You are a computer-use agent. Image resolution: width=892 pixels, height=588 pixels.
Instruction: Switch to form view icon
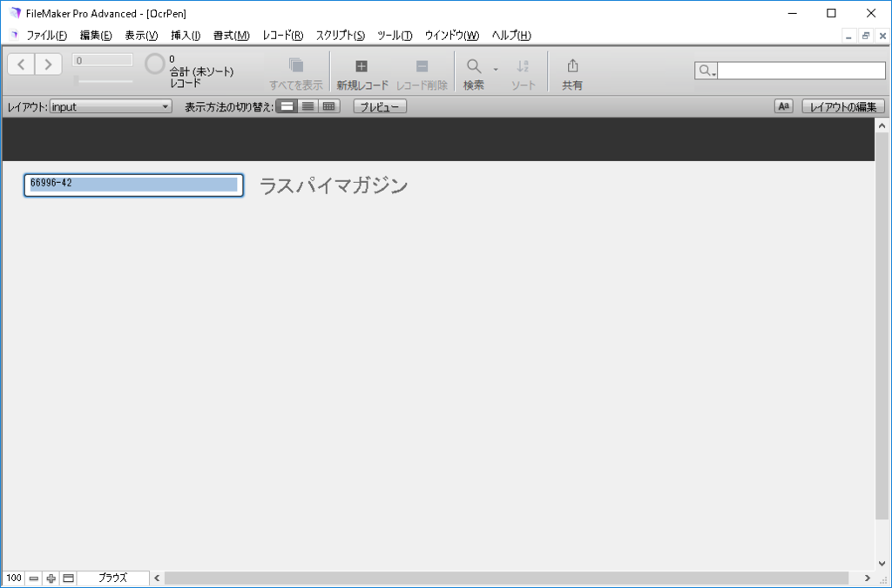[x=287, y=106]
